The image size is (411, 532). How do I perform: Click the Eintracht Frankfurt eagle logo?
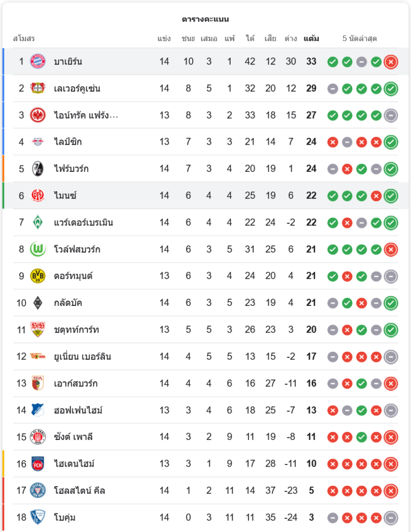[37, 115]
